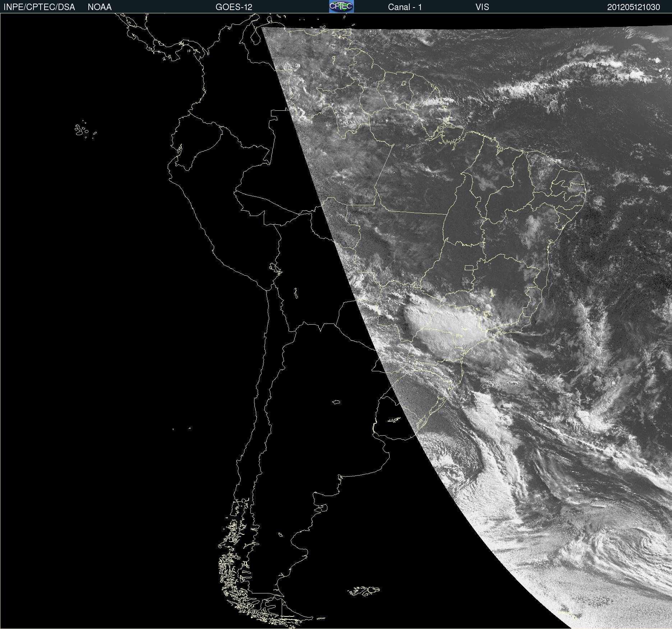Click the VIS channel label
Screen dimensions: 672x629
coord(482,7)
